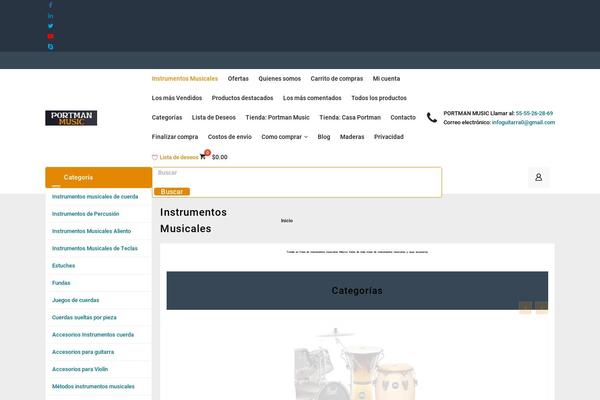Viewport: 600px width, 400px height.
Task: Open Juegos de cuerdas category
Action: tap(75, 300)
